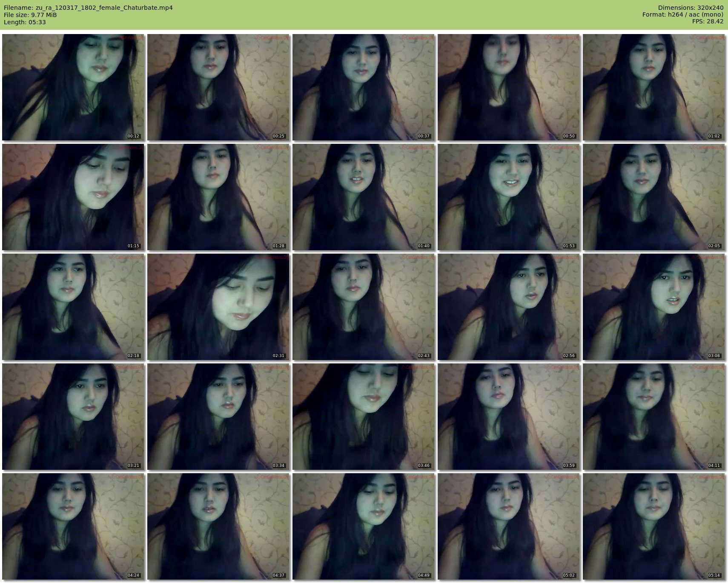Click the File size 9.77 MiB line
The height and width of the screenshot is (583, 728).
coord(30,15)
